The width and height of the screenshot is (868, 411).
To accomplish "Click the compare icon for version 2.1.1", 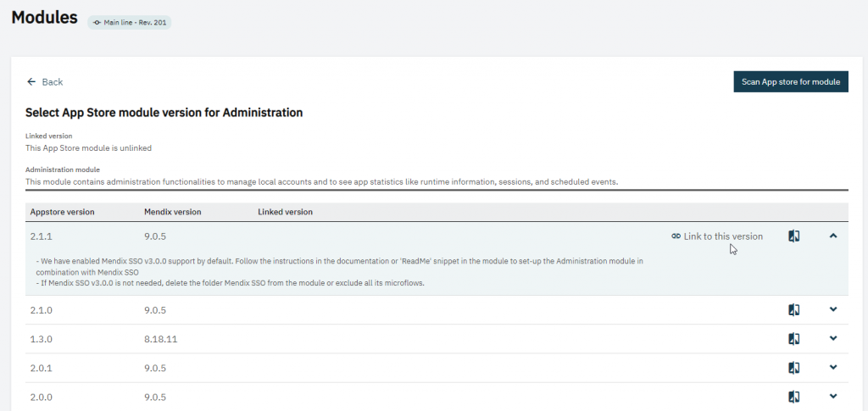I will (x=793, y=236).
